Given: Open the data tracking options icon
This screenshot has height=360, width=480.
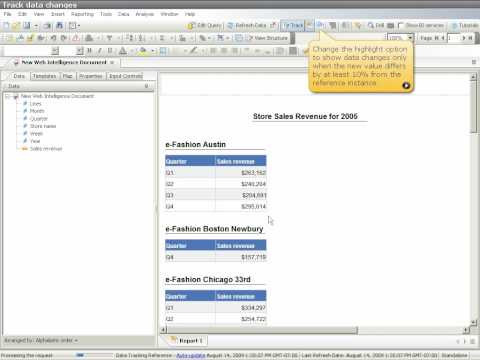Looking at the screenshot, I should pos(320,25).
